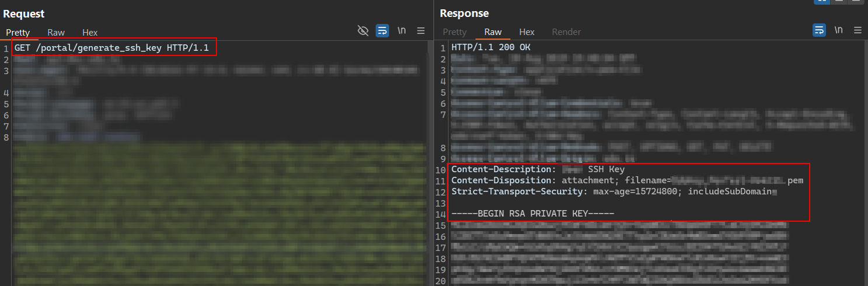
Task: Open the Response panel hamburger menu
Action: (x=857, y=30)
